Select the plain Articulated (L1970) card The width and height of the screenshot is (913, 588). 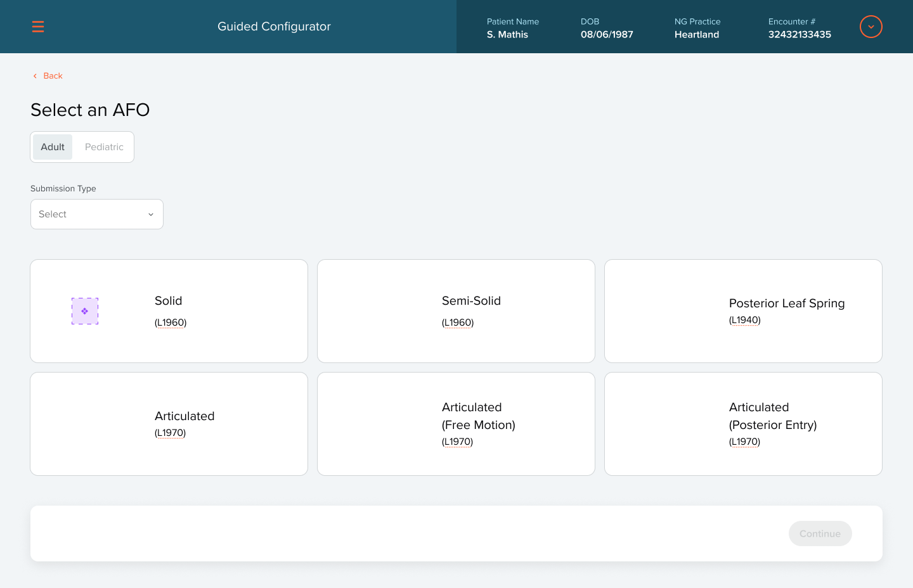(169, 424)
